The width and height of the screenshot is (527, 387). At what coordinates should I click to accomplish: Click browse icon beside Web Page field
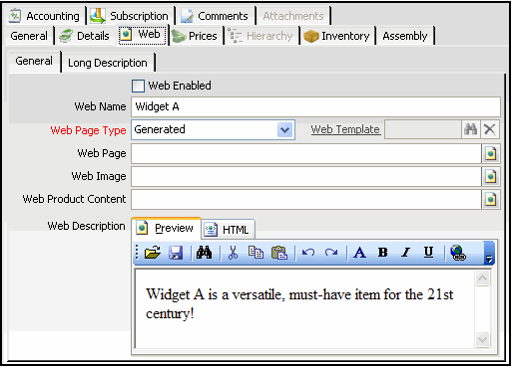point(491,154)
